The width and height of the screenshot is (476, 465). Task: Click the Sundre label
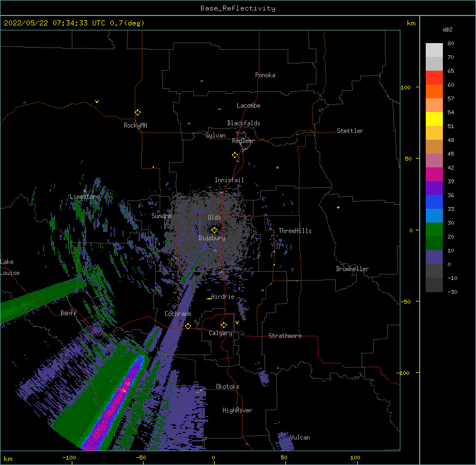[x=161, y=216]
